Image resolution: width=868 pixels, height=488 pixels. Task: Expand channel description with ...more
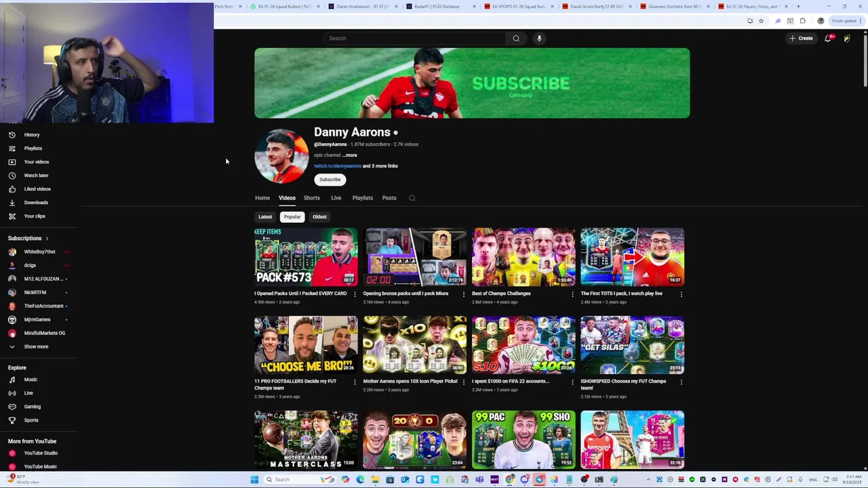(349, 155)
